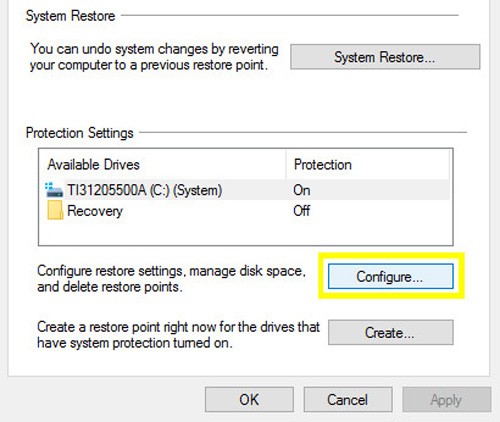
Task: Click the Off protection status for Recovery
Action: 302,211
